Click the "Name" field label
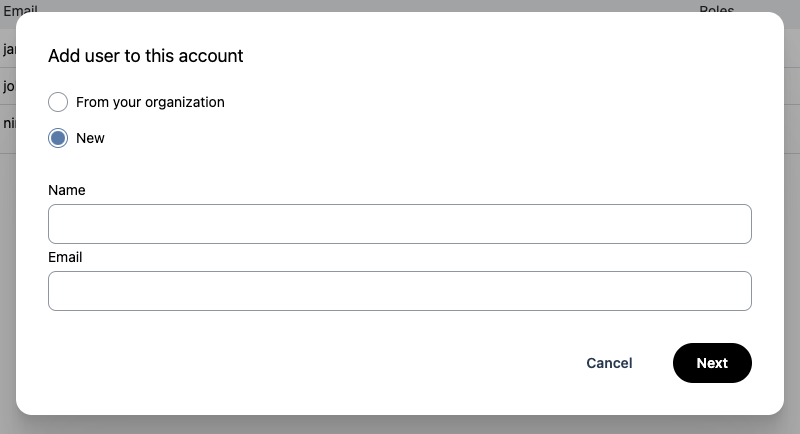The height and width of the screenshot is (434, 800). pos(67,190)
